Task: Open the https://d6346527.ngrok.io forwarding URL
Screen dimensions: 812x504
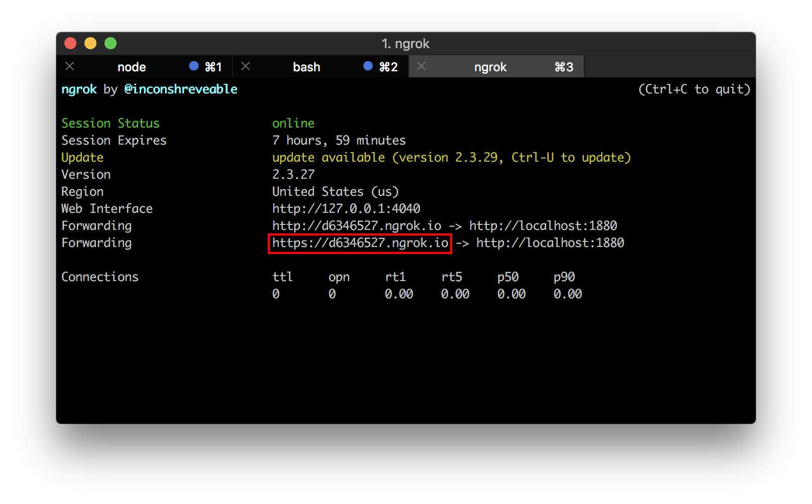Action: click(360, 243)
